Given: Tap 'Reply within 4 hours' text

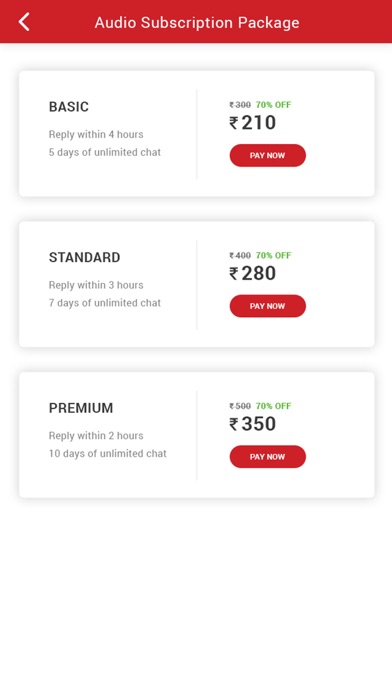Looking at the screenshot, I should tap(96, 134).
